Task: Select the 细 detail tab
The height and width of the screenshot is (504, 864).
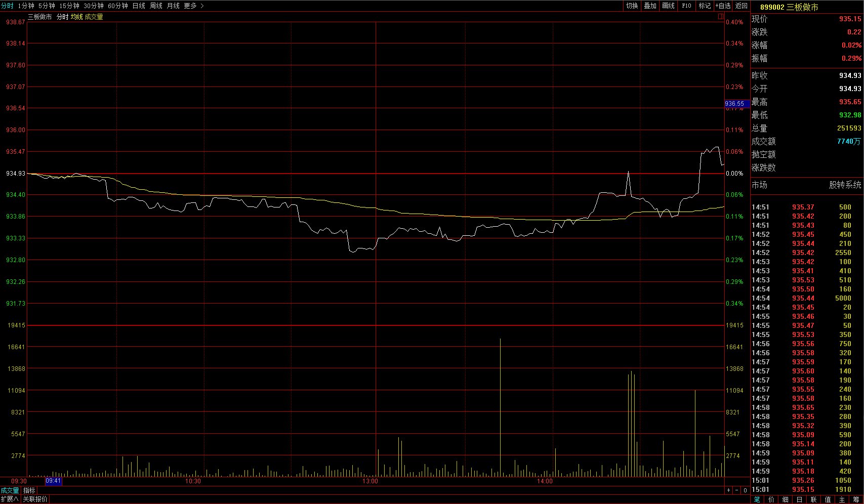Action: coord(785,499)
